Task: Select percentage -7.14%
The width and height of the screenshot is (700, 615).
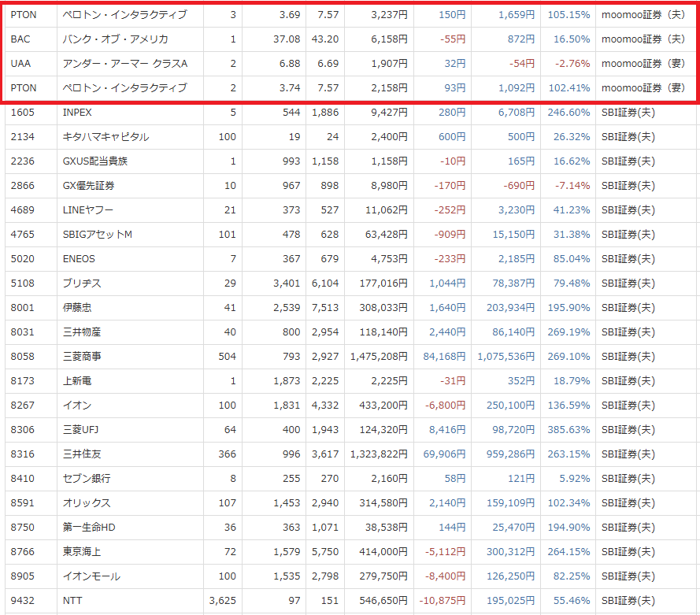Action: 572,186
